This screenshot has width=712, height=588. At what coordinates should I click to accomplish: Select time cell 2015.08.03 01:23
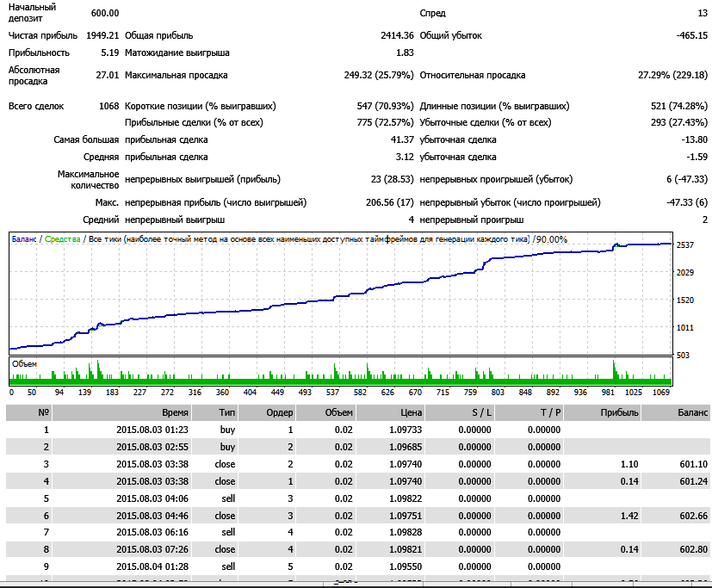[152, 430]
